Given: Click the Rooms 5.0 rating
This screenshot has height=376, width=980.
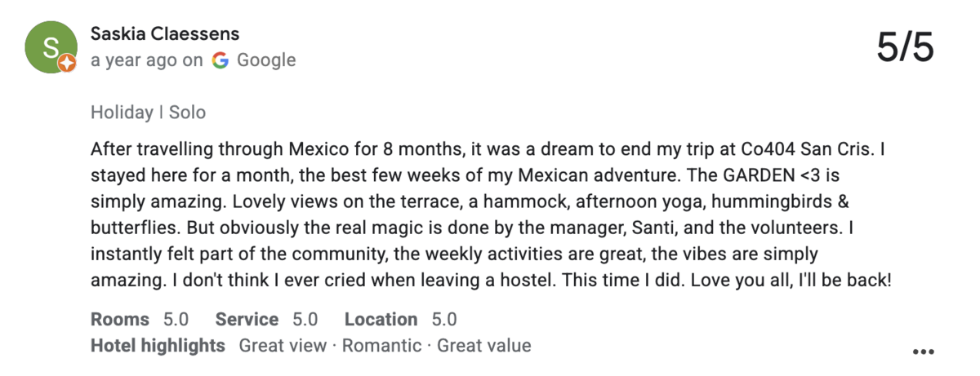Looking at the screenshot, I should pyautogui.click(x=140, y=319).
